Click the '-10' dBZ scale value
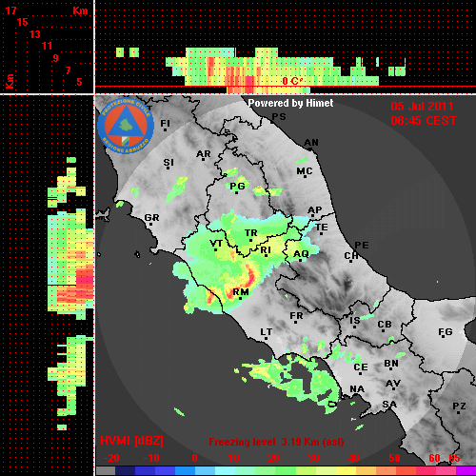The image size is (476, 476). pyautogui.click(x=151, y=458)
